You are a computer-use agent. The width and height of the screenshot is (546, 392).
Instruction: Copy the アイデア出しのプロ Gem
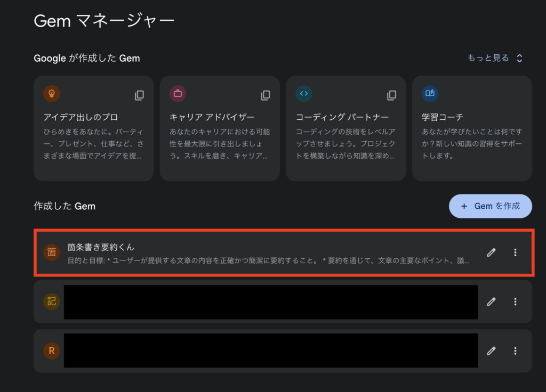tap(139, 95)
